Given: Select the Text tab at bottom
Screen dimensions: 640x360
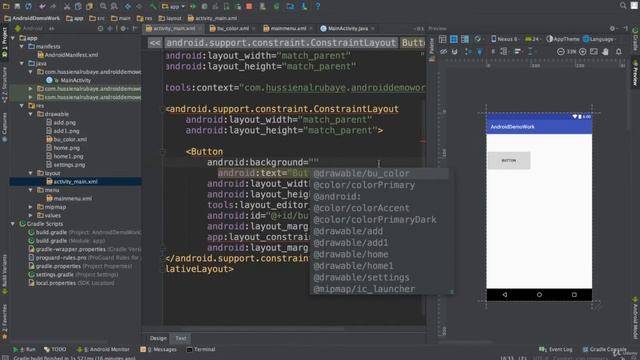Looking at the screenshot, I should coord(181,338).
